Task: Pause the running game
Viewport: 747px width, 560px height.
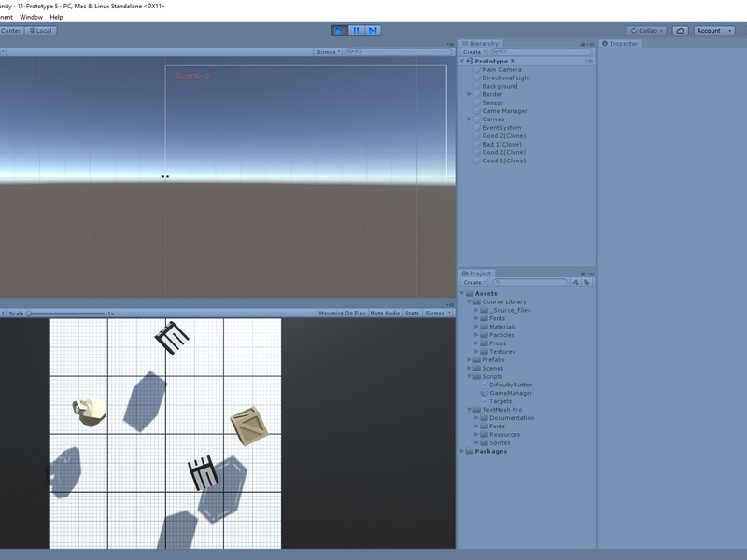Action: click(356, 31)
